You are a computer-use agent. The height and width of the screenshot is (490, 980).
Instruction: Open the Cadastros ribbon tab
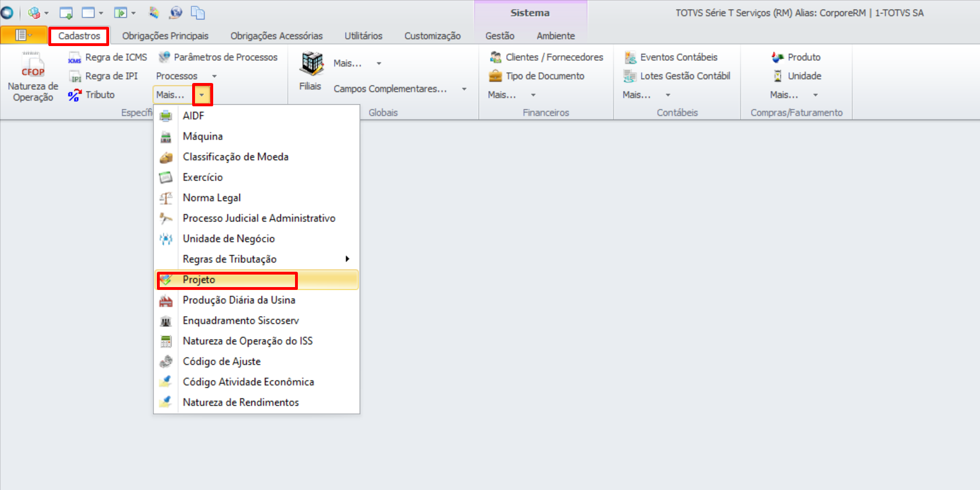[x=79, y=36]
